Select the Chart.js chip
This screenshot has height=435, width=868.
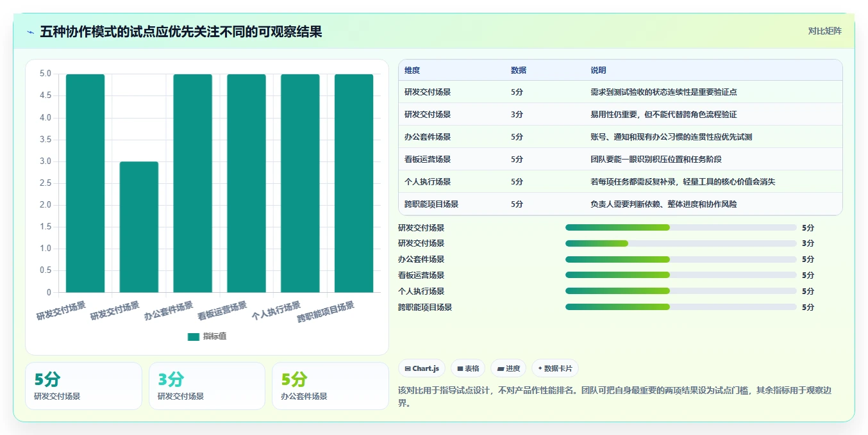click(x=422, y=368)
